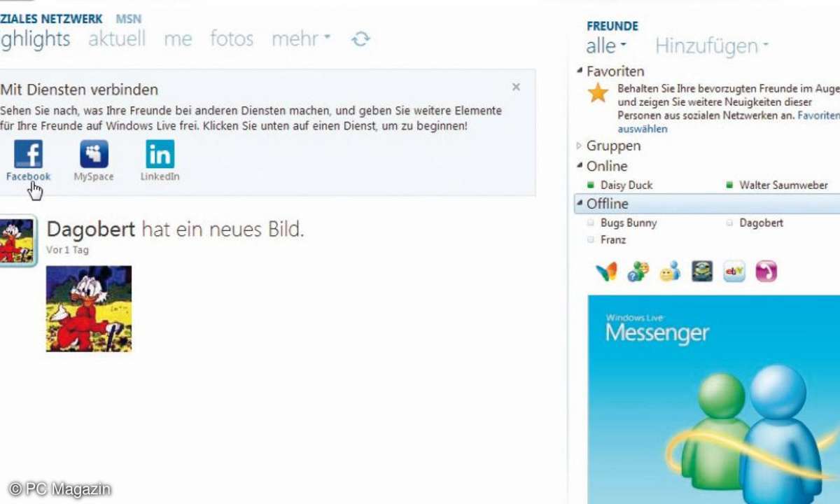The height and width of the screenshot is (504, 840).
Task: Open the highlights tab
Action: point(35,39)
